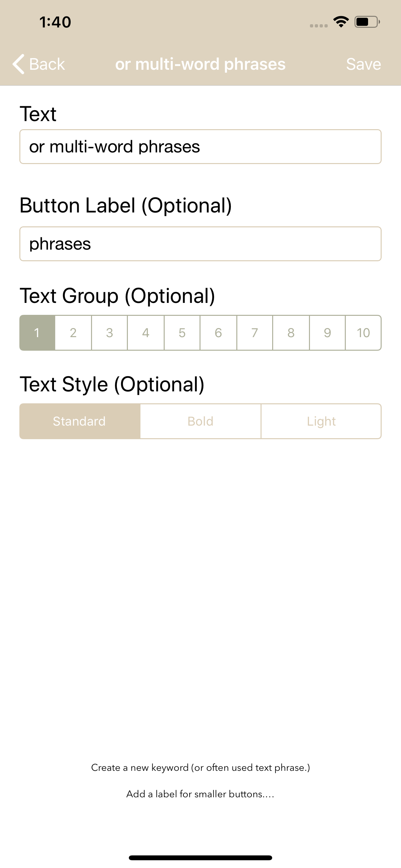Screen dimensions: 401x868
Task: Select text group 3
Action: [x=109, y=333]
